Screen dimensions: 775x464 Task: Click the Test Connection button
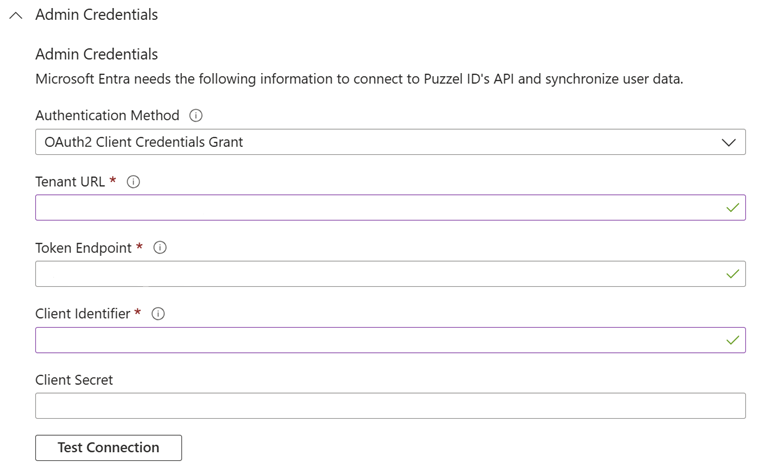coord(108,448)
